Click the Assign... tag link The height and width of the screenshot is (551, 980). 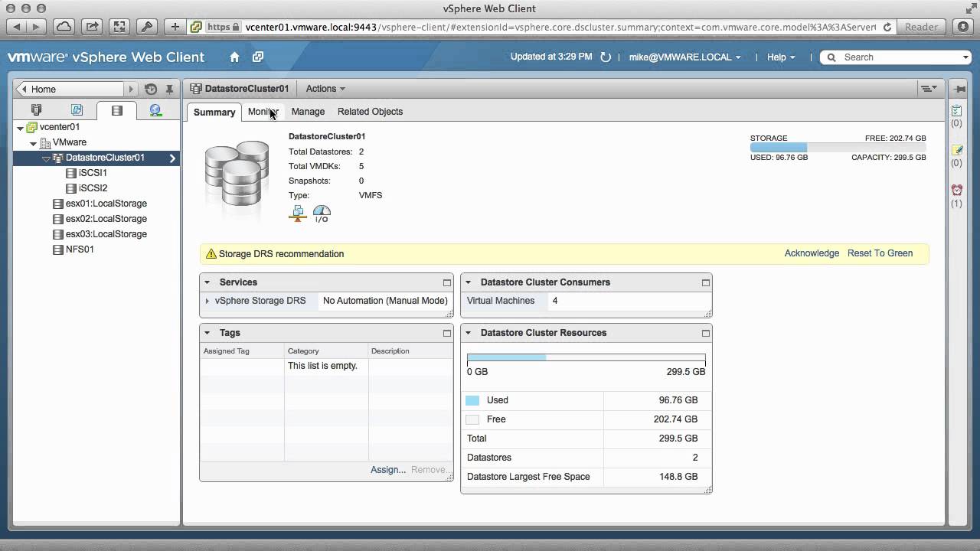point(388,470)
